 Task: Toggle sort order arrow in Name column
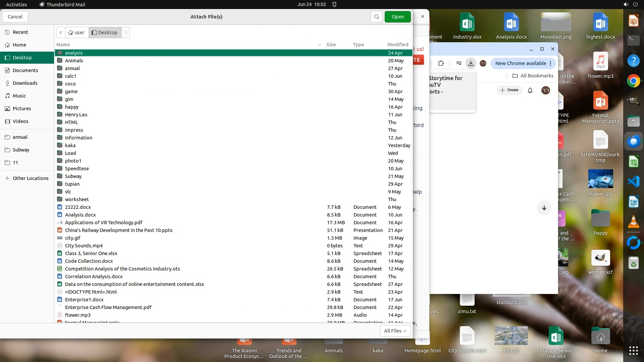319,45
